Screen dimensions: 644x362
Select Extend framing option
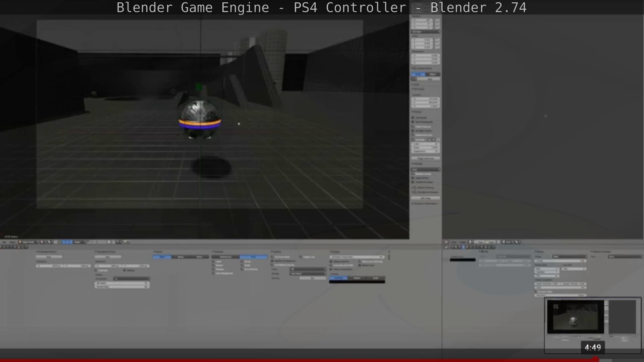click(x=357, y=278)
